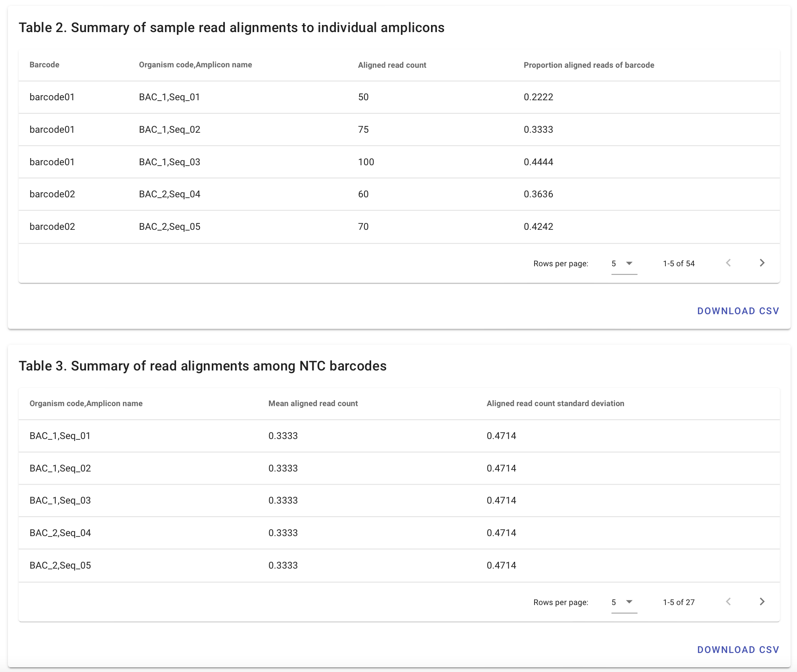Open rows per page dropdown in Table 3
797x672 pixels.
click(x=624, y=602)
